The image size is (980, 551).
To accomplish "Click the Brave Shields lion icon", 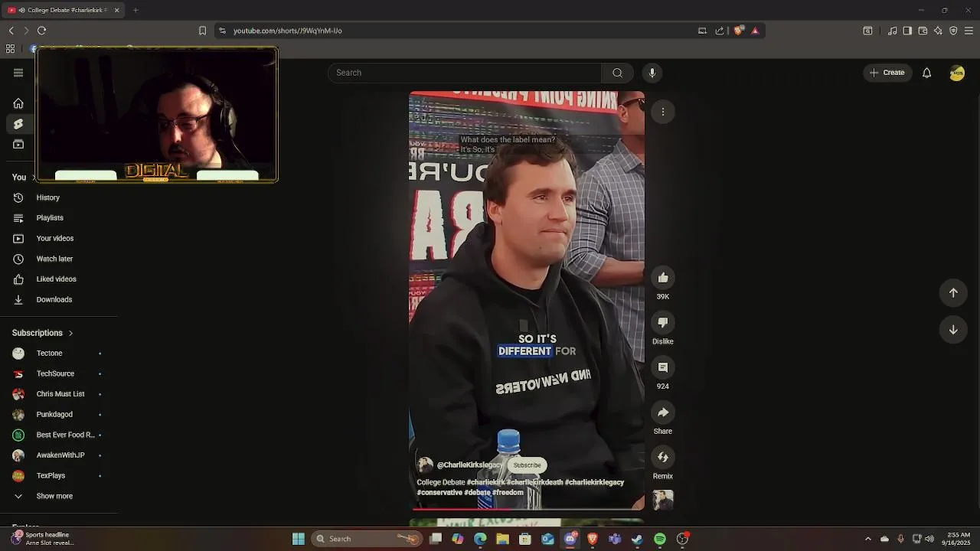I will (739, 31).
